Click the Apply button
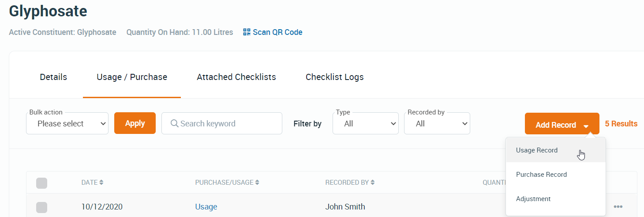Image resolution: width=644 pixels, height=217 pixels. (x=135, y=123)
